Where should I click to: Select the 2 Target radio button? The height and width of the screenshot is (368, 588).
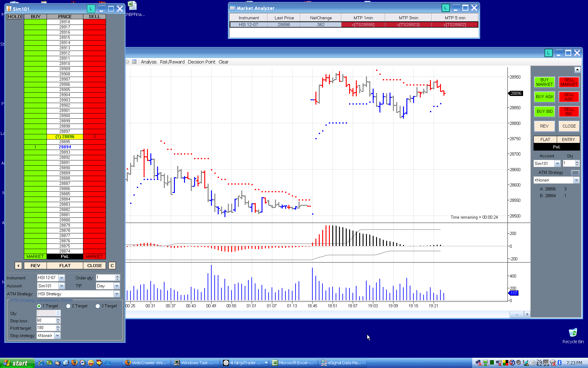coord(68,306)
